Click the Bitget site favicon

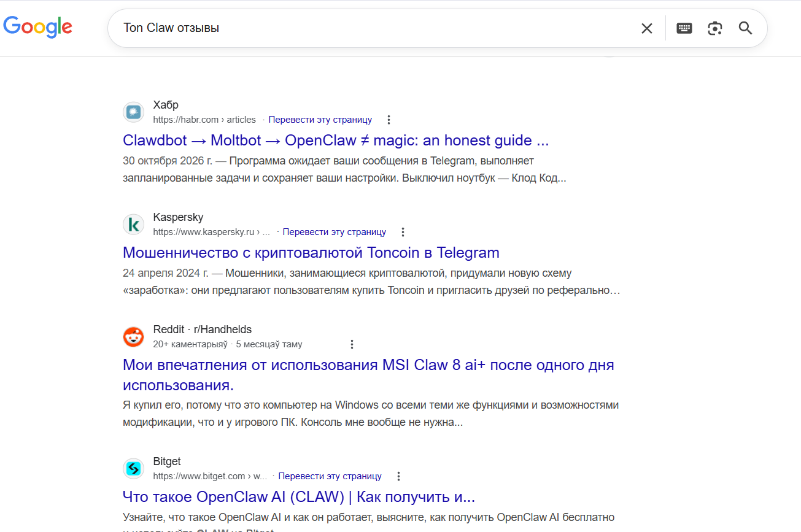click(x=133, y=469)
